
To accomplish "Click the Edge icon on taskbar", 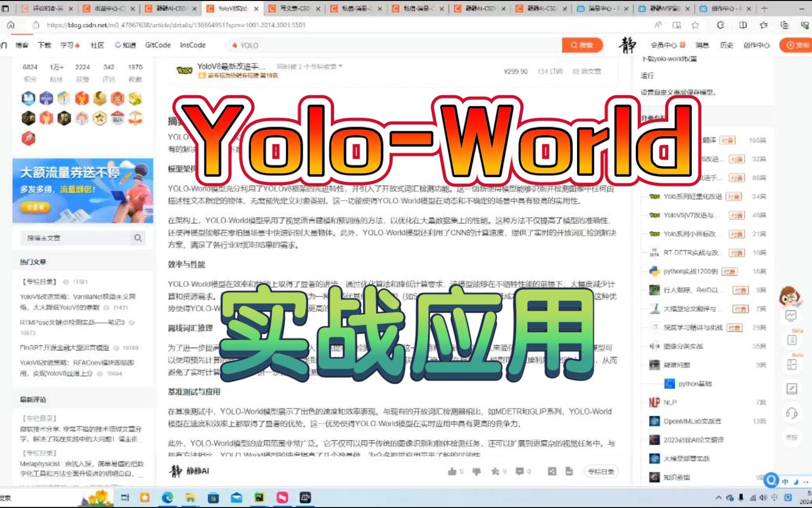I will pos(167,498).
